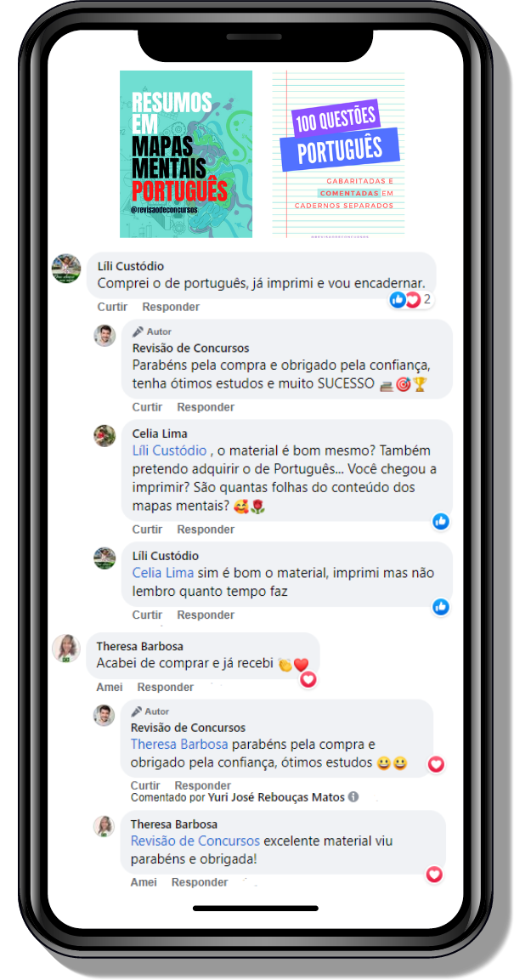Open the 100 Questões Português image
Screen dimensions: 531x980
(339, 154)
